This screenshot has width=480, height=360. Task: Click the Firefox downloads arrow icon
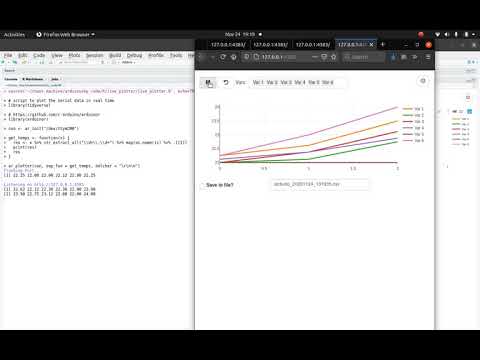pos(393,57)
